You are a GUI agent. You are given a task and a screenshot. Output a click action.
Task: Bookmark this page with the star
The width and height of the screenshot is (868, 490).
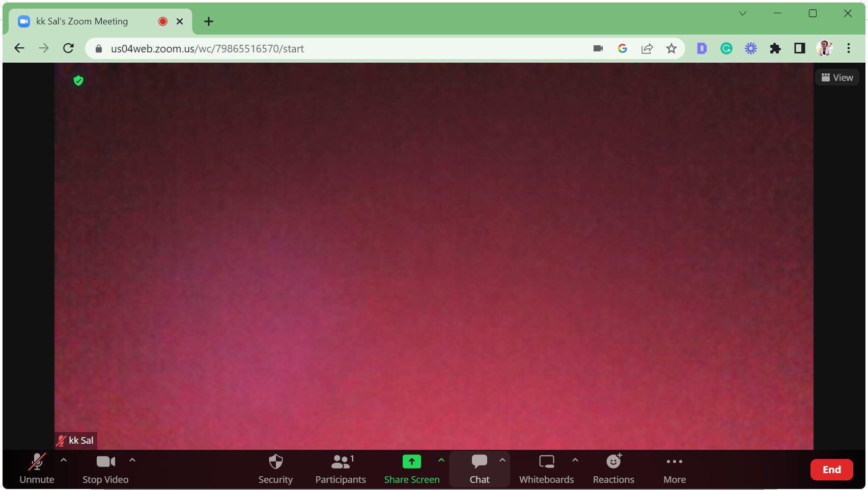671,48
